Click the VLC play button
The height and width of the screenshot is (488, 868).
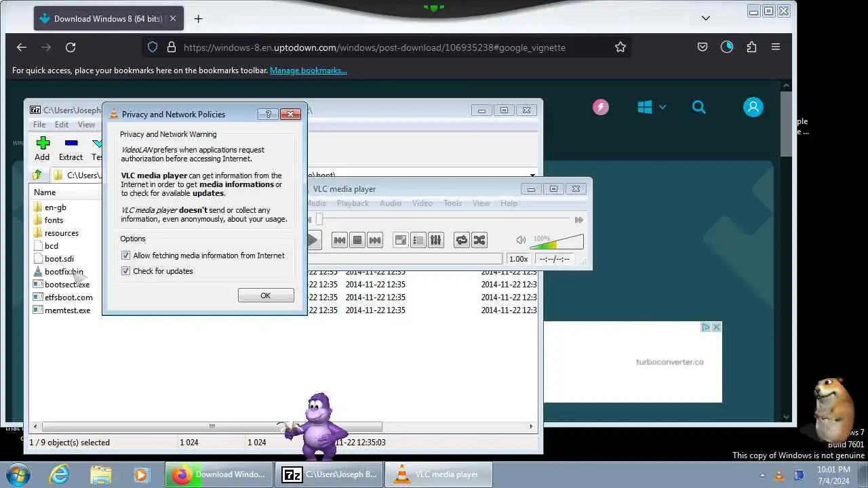pos(313,240)
